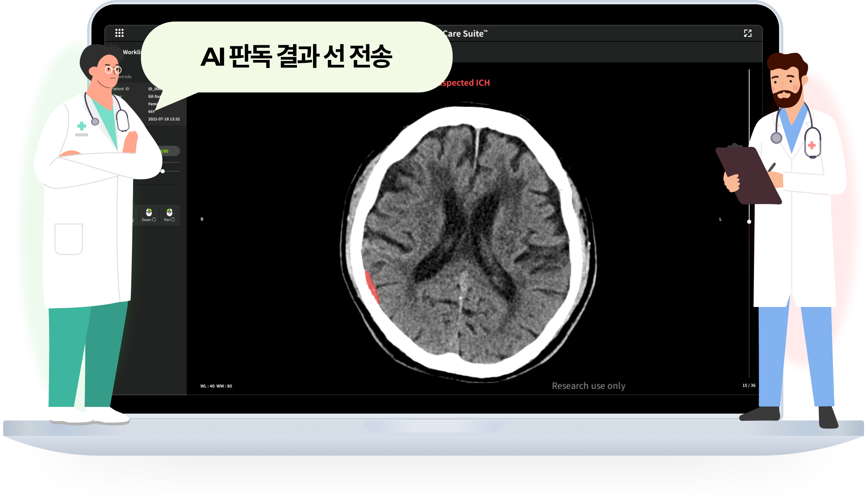
Task: Open the apps grid menu icon
Action: click(x=119, y=33)
